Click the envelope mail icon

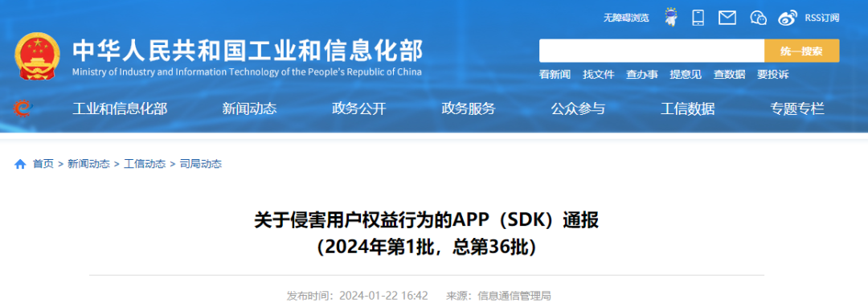pos(727,18)
